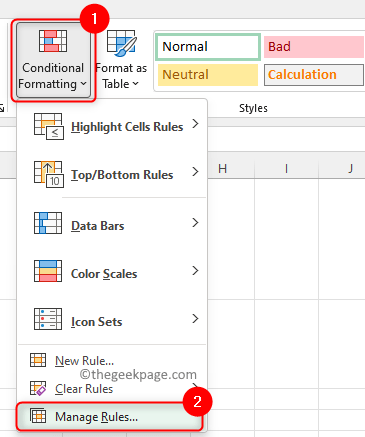Select New Rule... menu entry
Screen dimensions: 365x437
point(84,361)
